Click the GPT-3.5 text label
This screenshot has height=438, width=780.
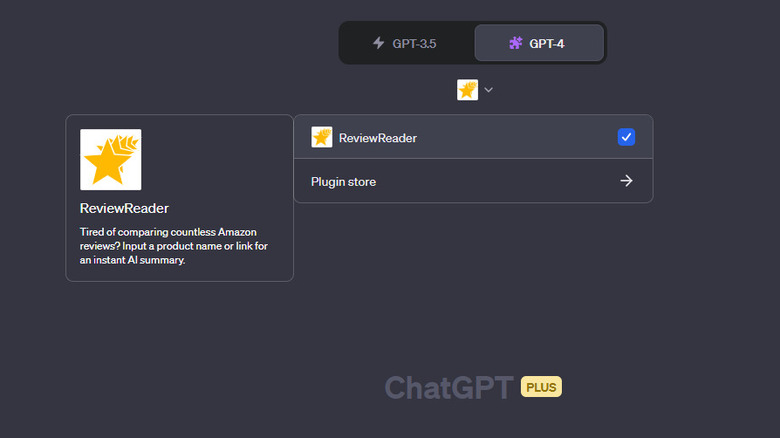tap(414, 43)
